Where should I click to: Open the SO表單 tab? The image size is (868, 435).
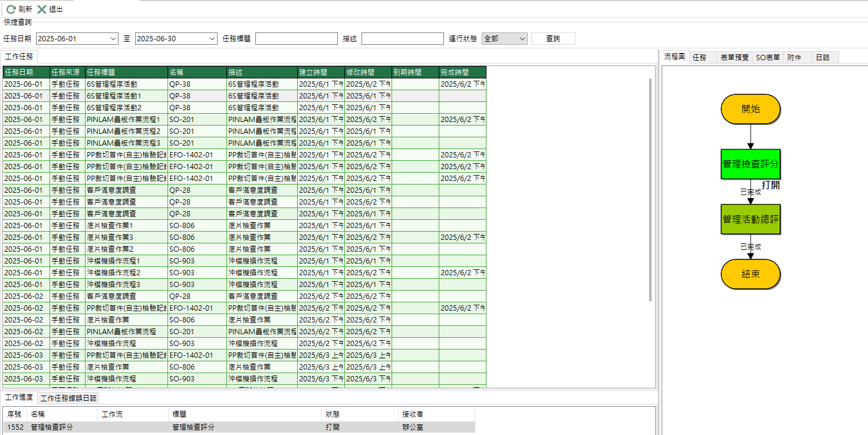click(x=768, y=58)
